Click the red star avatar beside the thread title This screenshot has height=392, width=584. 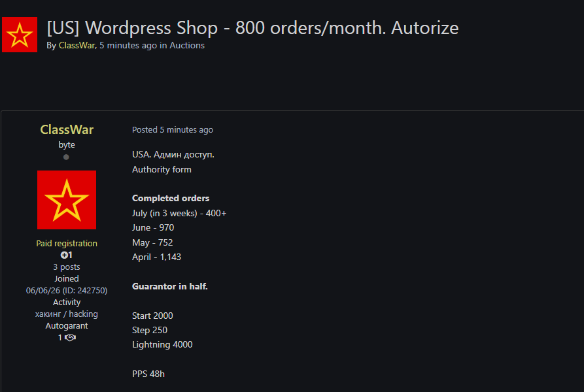click(20, 35)
